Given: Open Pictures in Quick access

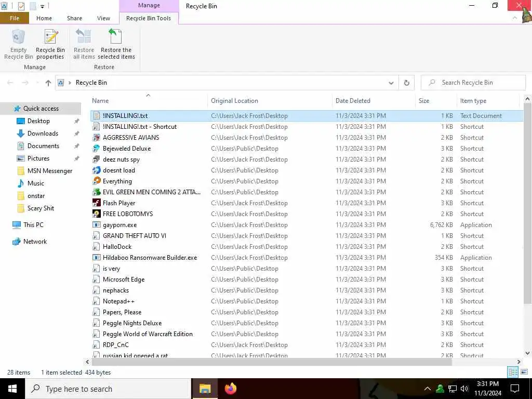Looking at the screenshot, I should [x=38, y=158].
